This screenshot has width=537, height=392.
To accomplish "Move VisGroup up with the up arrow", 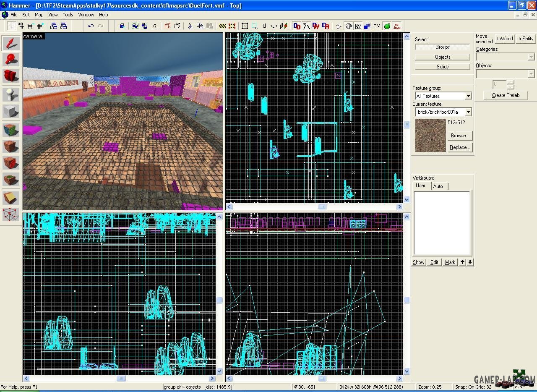I will point(462,262).
